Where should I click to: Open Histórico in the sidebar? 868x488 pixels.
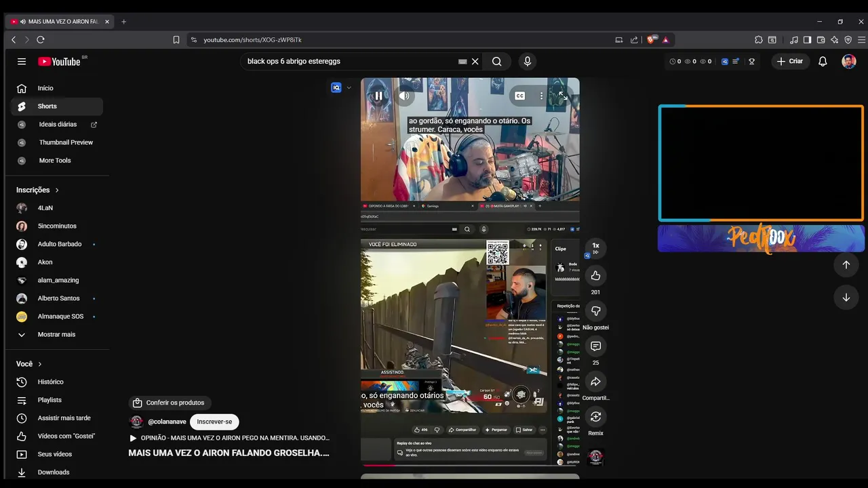pyautogui.click(x=57, y=382)
